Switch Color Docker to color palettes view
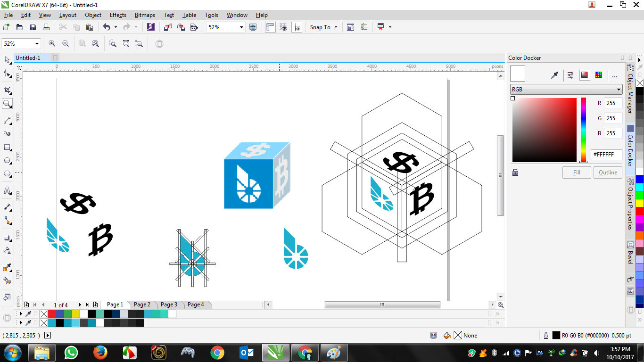Viewport: 644px width, 362px height. pos(598,75)
